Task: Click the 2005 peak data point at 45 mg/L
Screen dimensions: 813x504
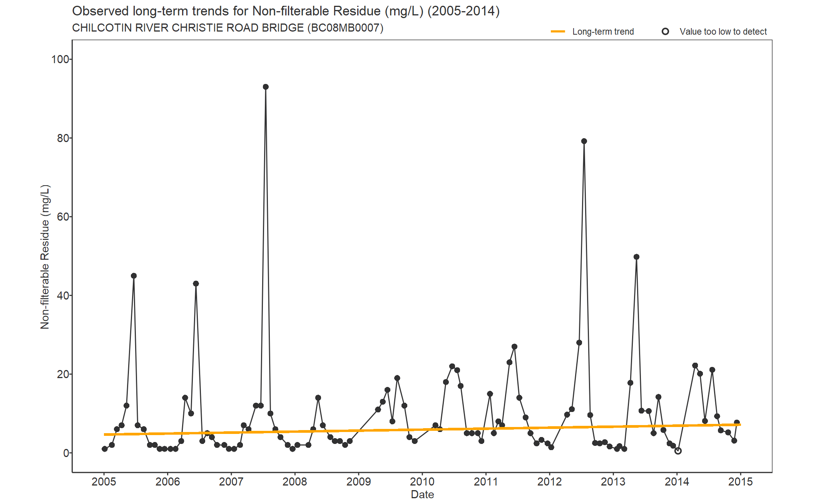Action: (134, 276)
